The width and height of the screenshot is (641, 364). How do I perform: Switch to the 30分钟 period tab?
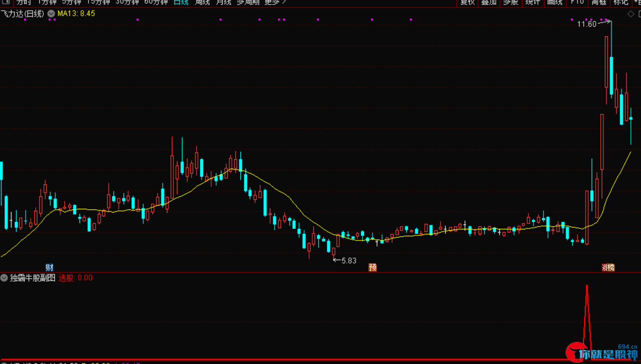pyautogui.click(x=127, y=2)
